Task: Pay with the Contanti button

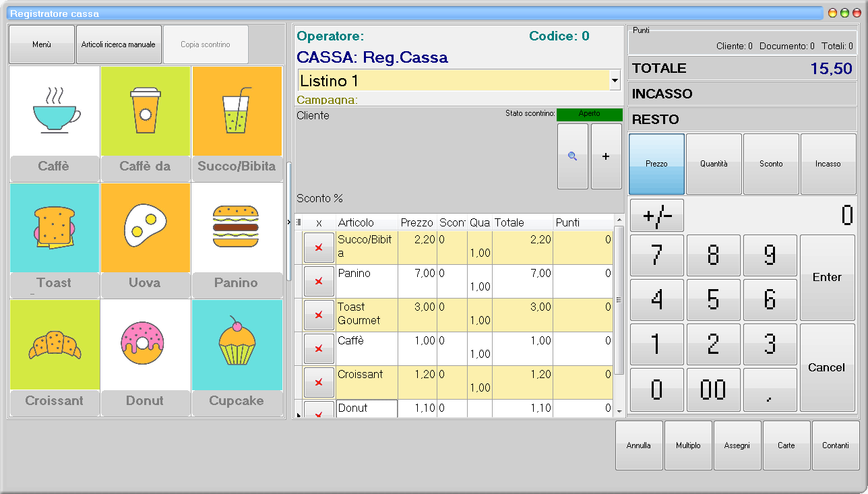Action: click(x=836, y=445)
